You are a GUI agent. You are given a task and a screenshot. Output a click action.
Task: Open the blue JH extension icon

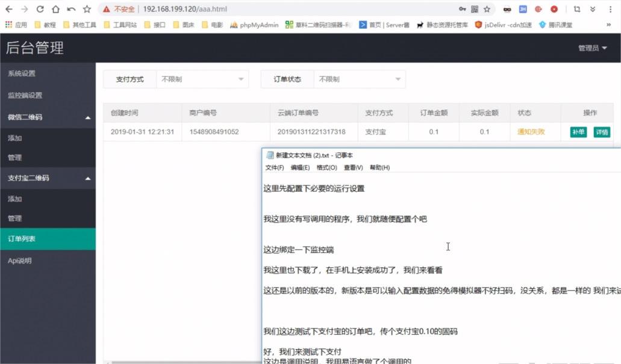pyautogui.click(x=523, y=9)
